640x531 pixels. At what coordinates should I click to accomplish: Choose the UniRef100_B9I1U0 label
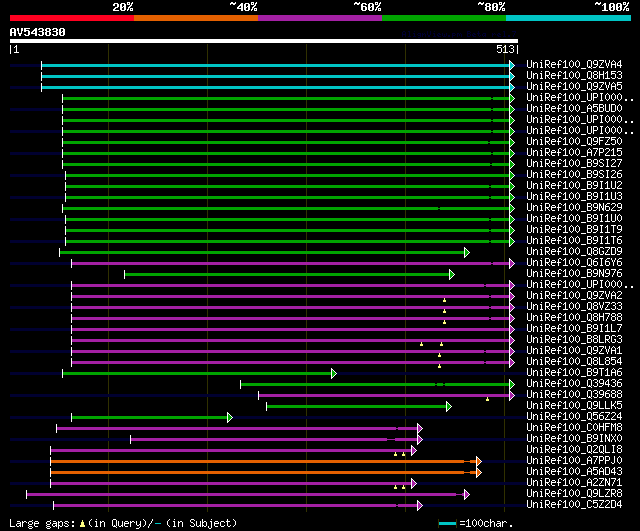point(574,218)
